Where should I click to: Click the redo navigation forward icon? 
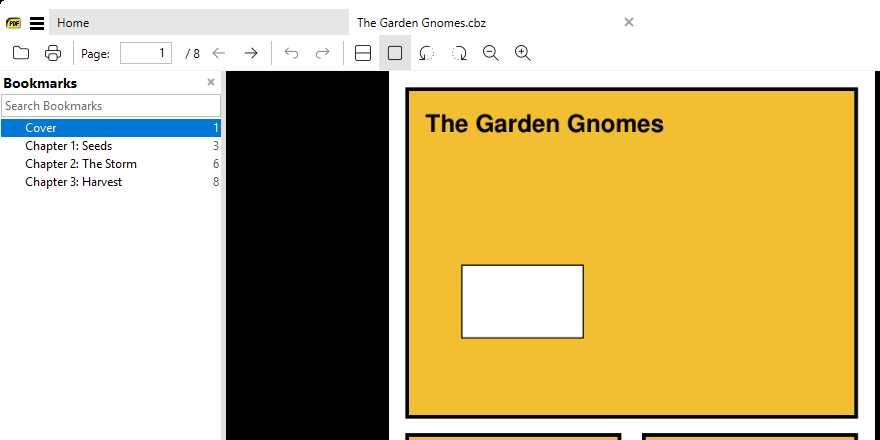pyautogui.click(x=323, y=53)
